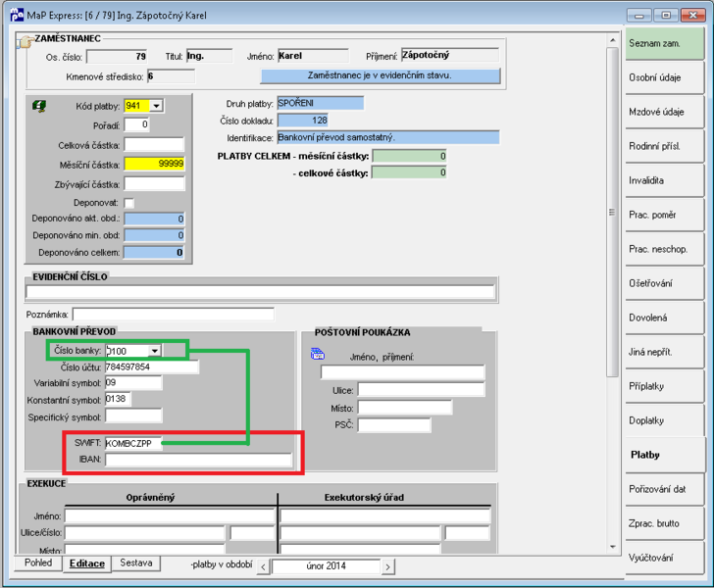The image size is (714, 588).
Task: Click the Variabilní symbol field
Action: [133, 383]
